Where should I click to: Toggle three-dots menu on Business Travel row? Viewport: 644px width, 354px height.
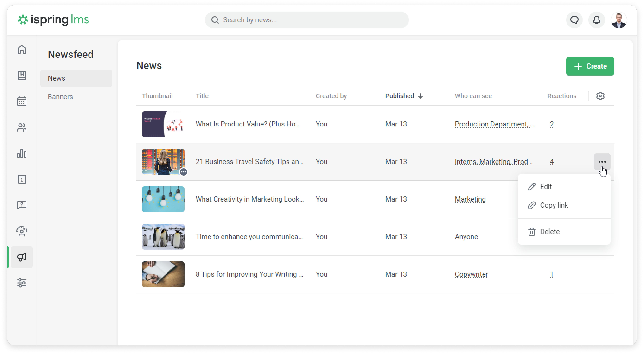point(602,162)
